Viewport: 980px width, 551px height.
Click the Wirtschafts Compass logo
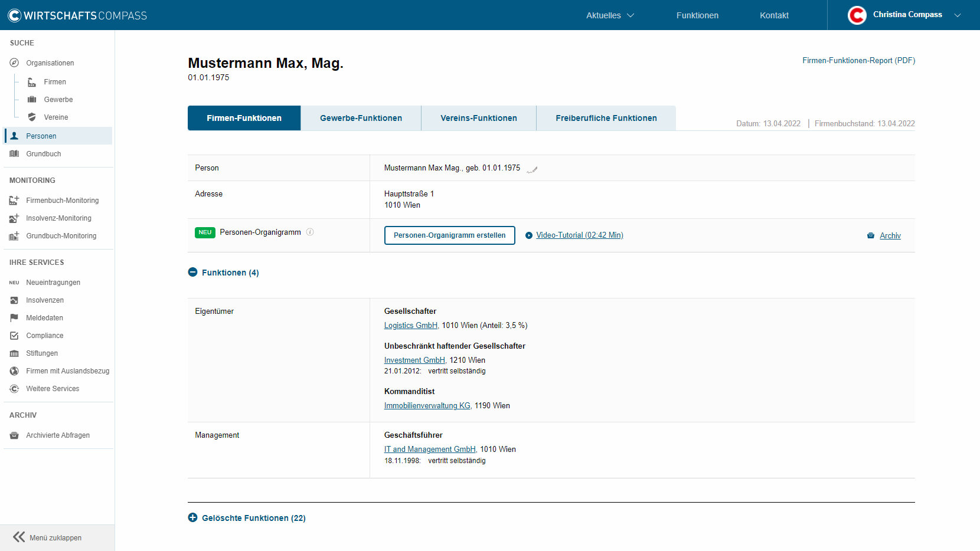pos(77,15)
